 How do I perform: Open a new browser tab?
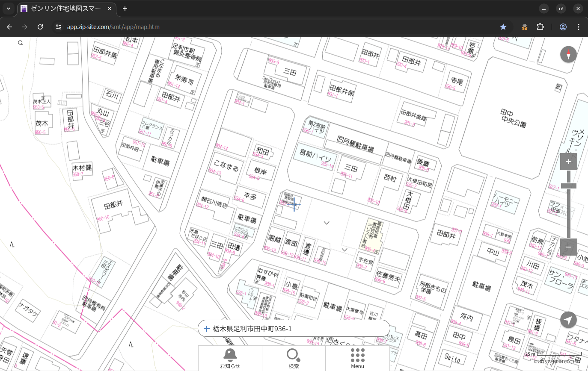125,9
